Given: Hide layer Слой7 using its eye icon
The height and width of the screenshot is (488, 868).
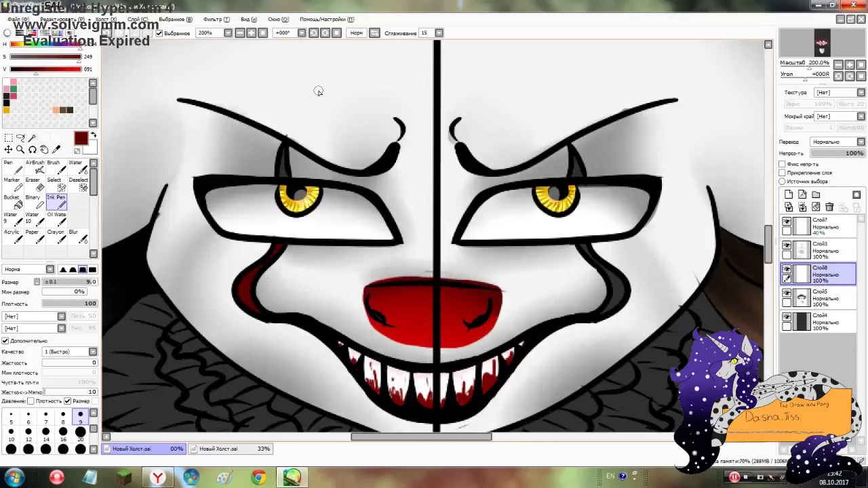Looking at the screenshot, I should point(787,222).
